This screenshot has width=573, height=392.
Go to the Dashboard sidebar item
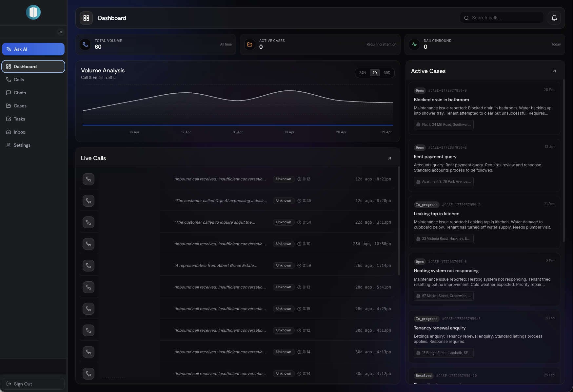[x=33, y=66]
